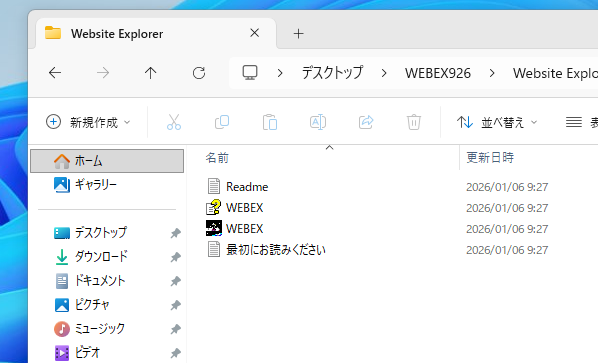
Task: Click pin icon next to ピクチャ
Action: tap(175, 305)
